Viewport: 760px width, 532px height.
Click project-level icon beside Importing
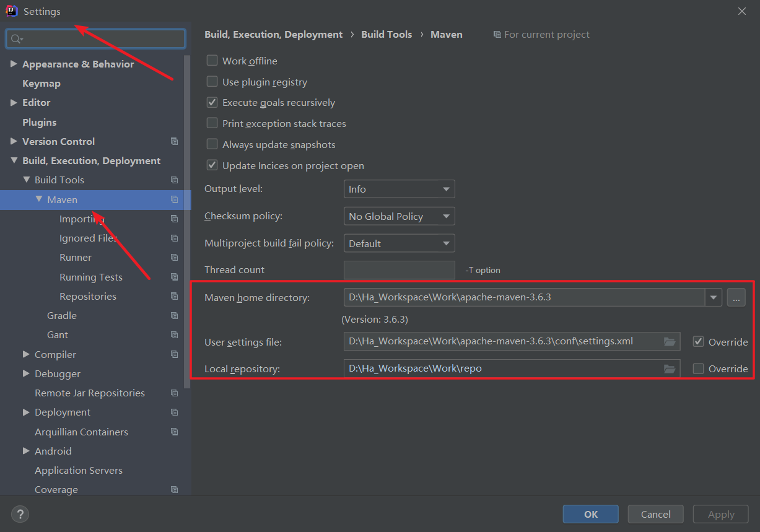pos(174,219)
